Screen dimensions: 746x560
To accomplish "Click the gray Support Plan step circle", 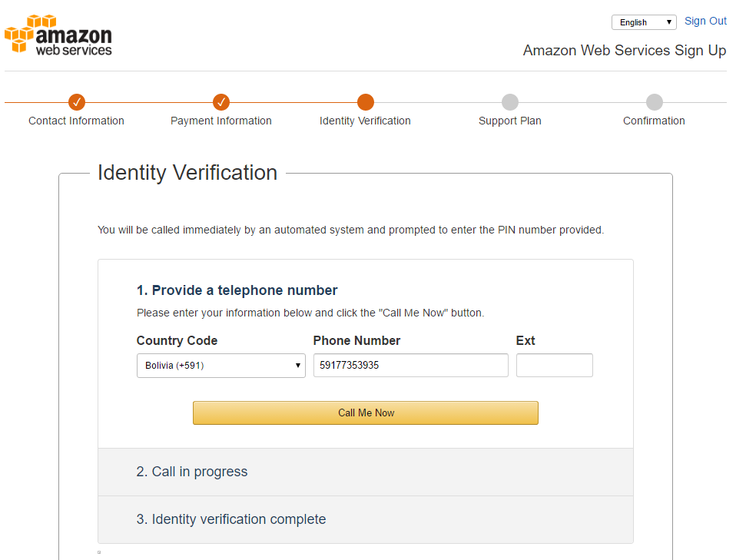I will [509, 101].
